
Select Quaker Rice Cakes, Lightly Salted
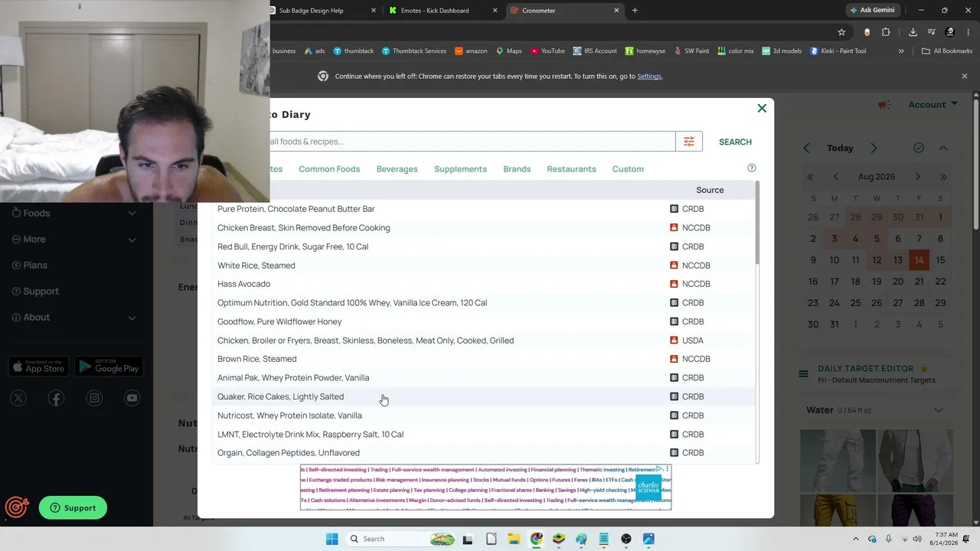[483, 396]
